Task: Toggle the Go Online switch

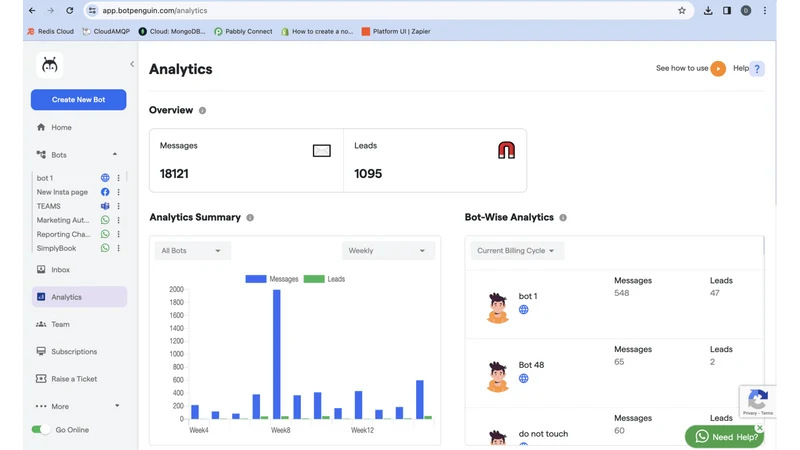Action: [41, 430]
